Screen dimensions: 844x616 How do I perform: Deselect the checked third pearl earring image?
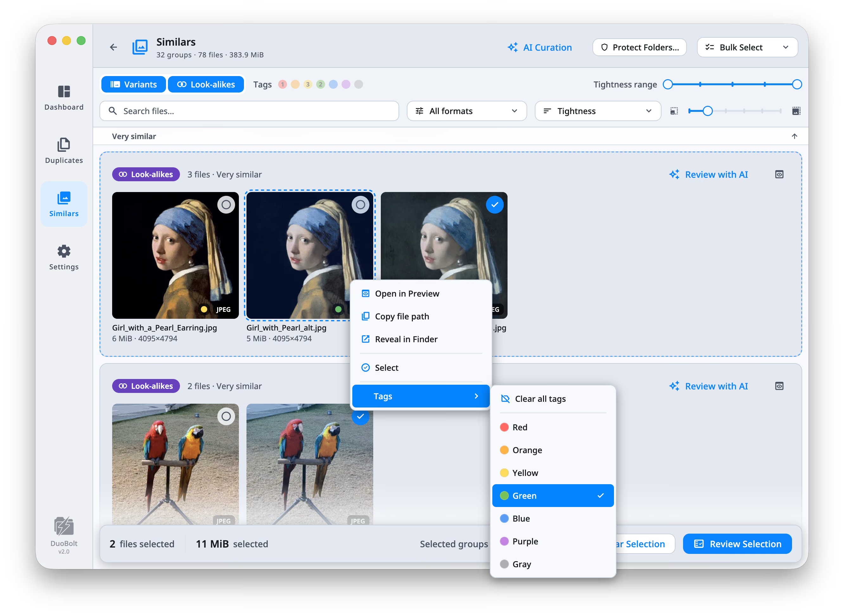(495, 205)
